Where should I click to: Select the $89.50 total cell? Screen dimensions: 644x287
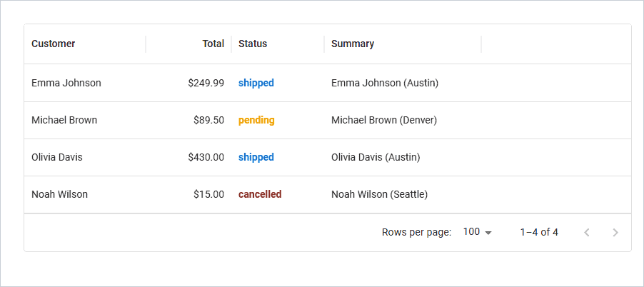tap(188, 121)
